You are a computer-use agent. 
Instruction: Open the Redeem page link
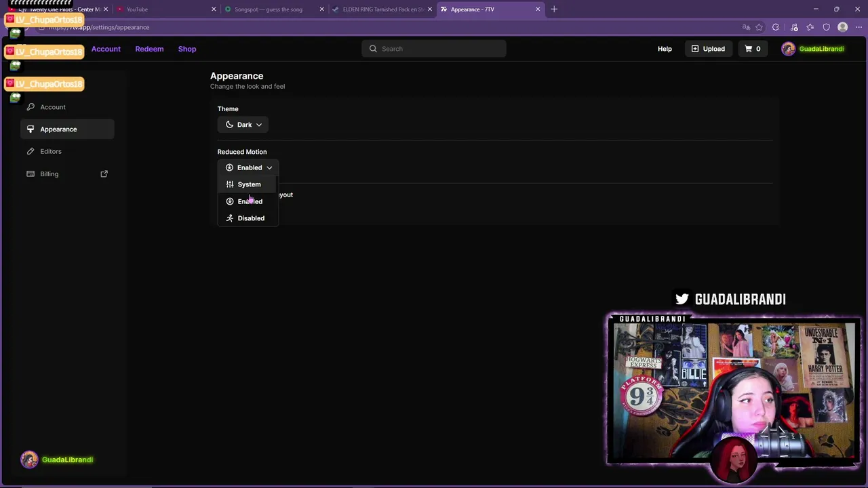149,49
